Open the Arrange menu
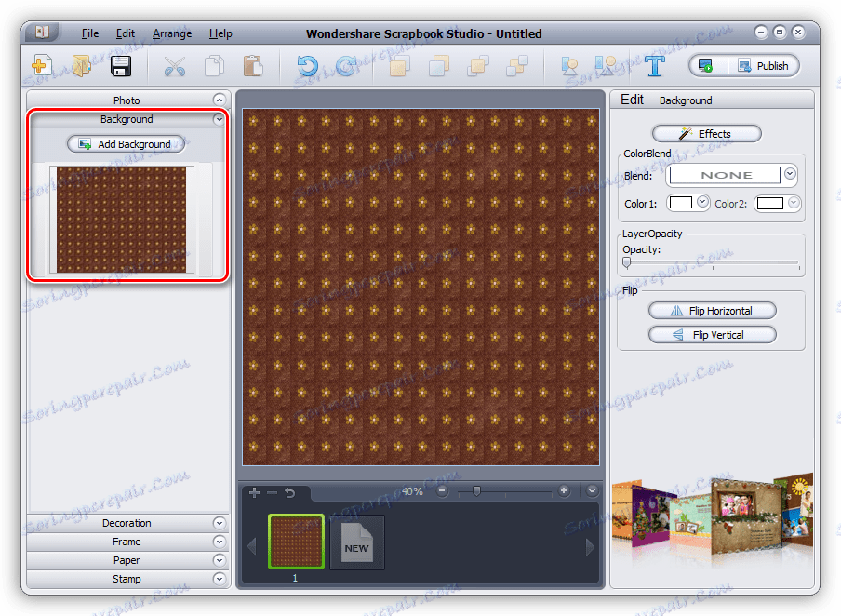 [x=172, y=33]
